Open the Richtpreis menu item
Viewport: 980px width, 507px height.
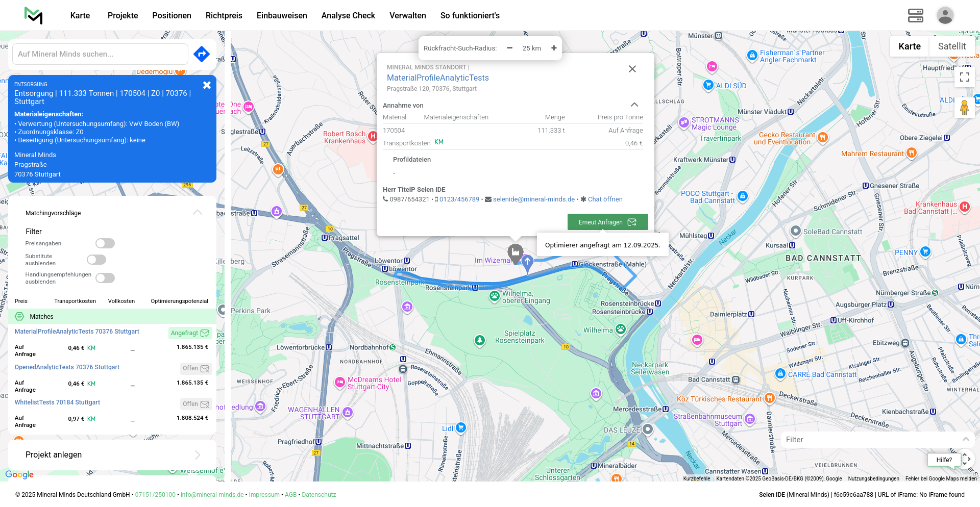click(x=224, y=15)
